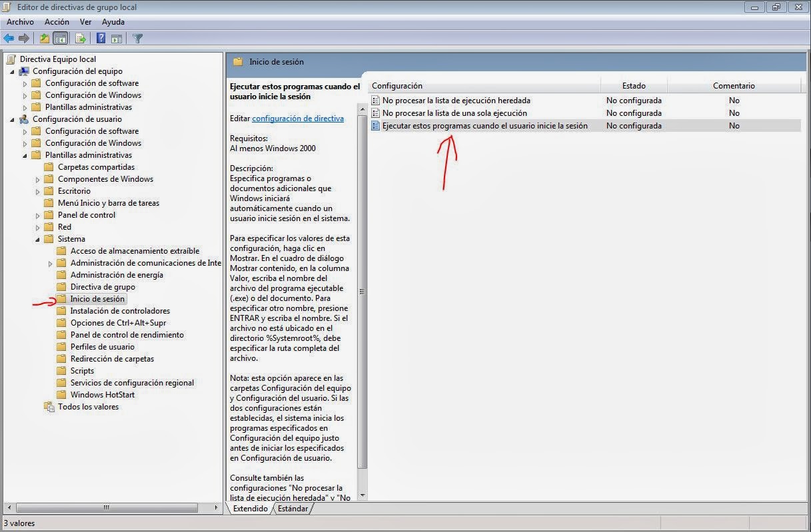Click the tree scrollbar right arrow
Image resolution: width=811 pixels, height=532 pixels.
[x=216, y=507]
